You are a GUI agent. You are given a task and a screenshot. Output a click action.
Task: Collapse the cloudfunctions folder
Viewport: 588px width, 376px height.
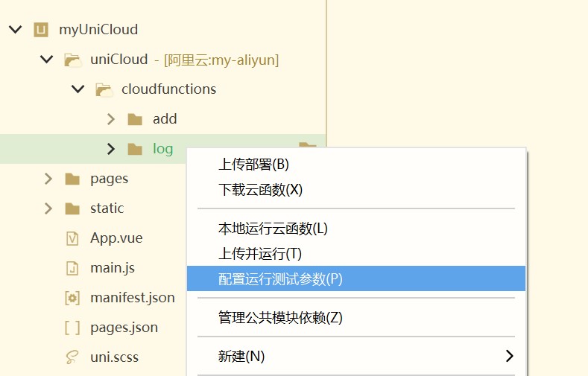click(78, 89)
